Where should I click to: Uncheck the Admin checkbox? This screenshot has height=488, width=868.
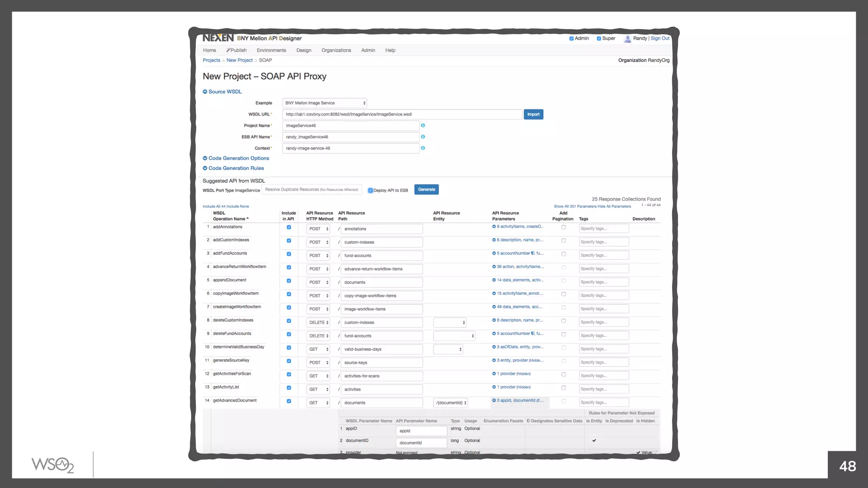coord(571,39)
